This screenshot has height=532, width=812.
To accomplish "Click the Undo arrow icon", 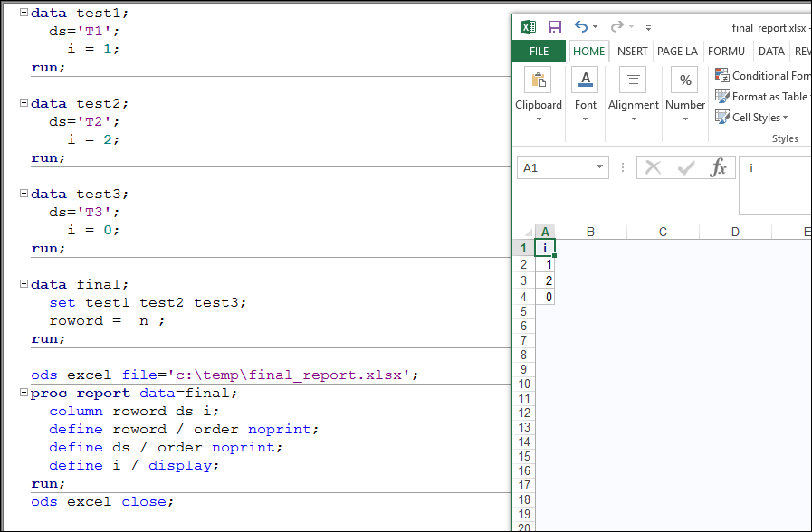I will [581, 27].
